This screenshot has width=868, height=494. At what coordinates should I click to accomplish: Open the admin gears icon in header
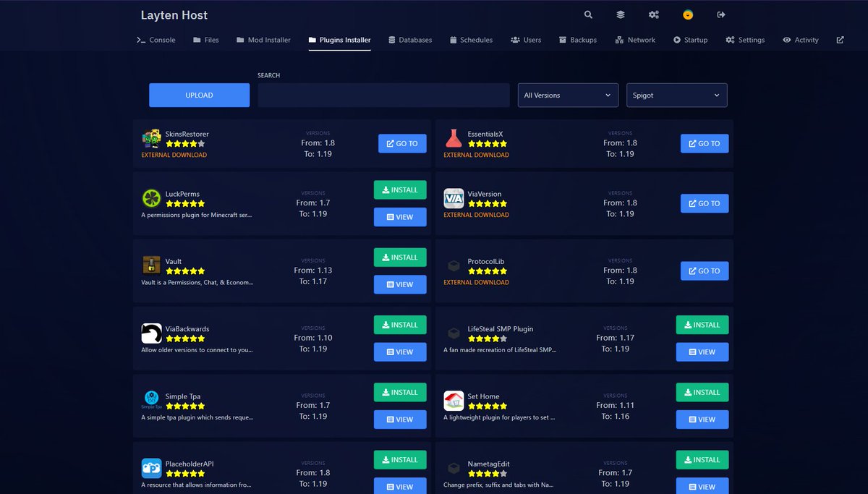[654, 14]
